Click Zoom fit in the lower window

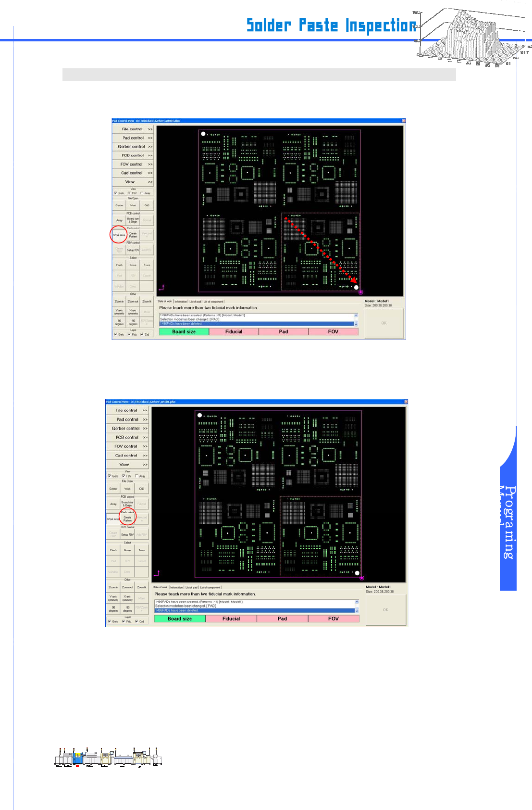coord(141,587)
